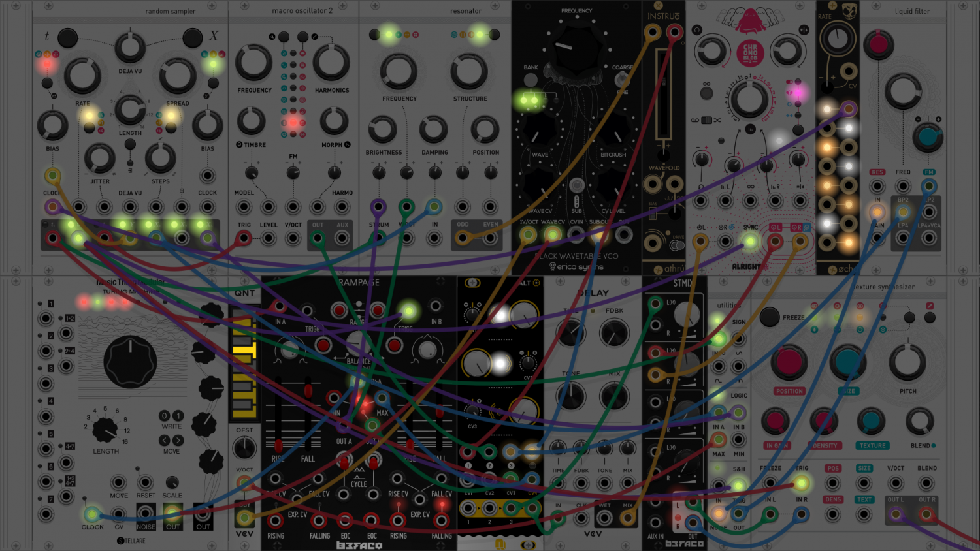This screenshot has width=980, height=551.
Task: Click the BRIGHTNESS knob on resonator
Action: point(383,130)
